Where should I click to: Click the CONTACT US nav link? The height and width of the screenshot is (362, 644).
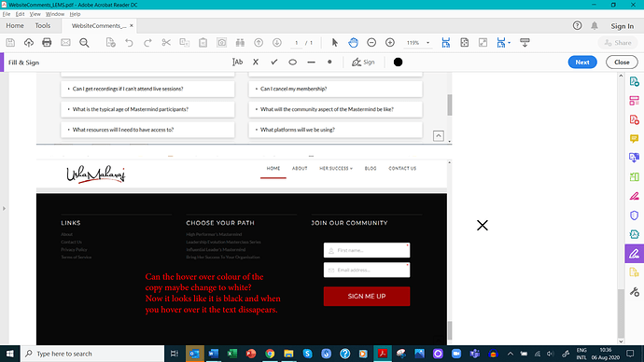point(402,168)
